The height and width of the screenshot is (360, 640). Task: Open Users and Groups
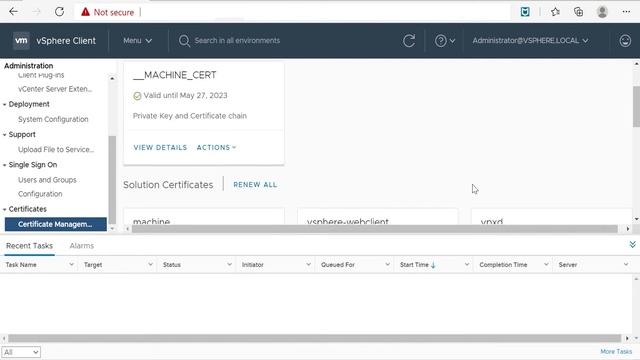coord(47,180)
